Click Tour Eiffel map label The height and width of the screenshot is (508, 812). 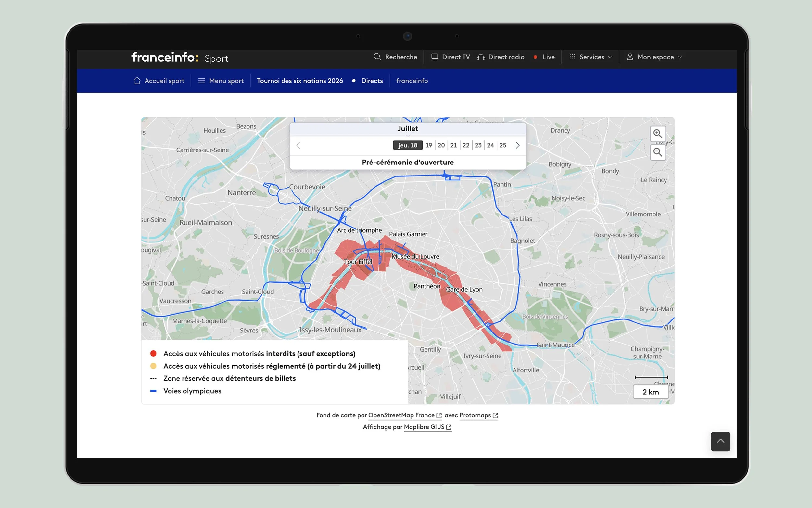tap(358, 262)
